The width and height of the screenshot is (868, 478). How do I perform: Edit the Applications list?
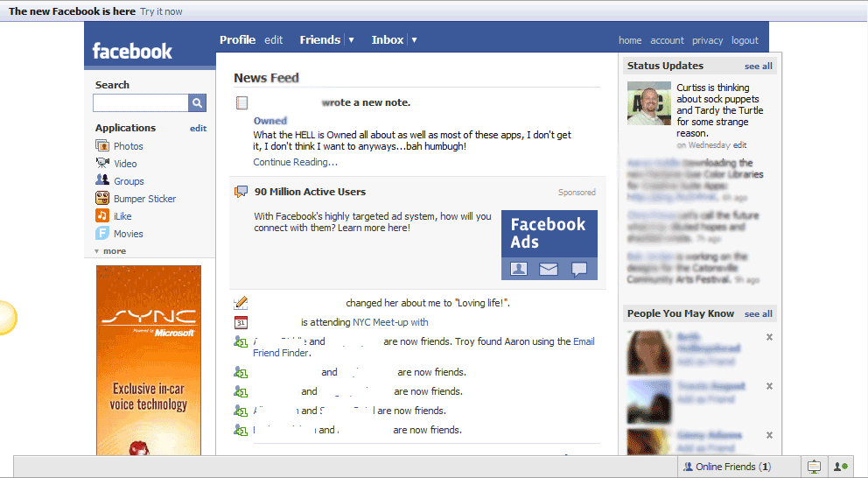pos(198,128)
